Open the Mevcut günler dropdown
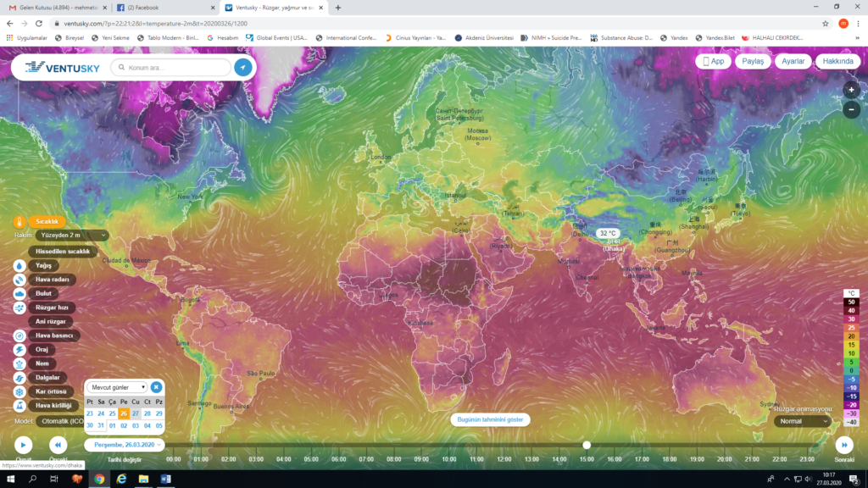The width and height of the screenshot is (868, 488). [117, 387]
